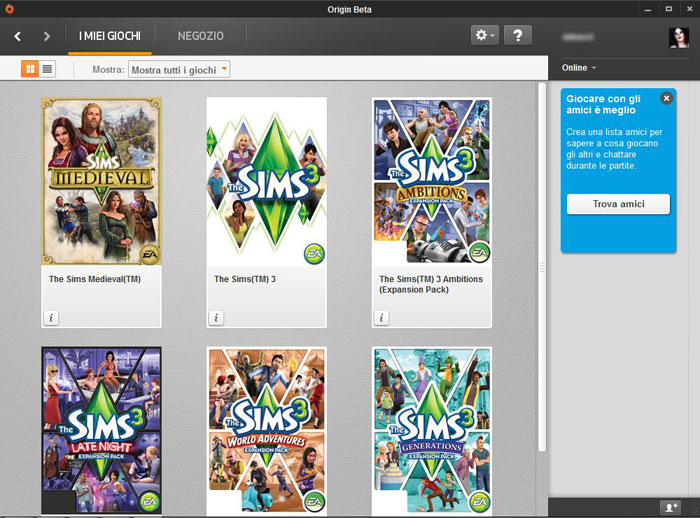Switch to the list view toggle
The image size is (700, 518).
point(47,69)
